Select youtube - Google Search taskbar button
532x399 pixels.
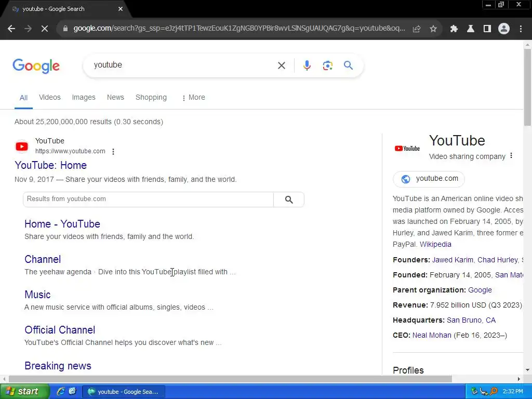coord(124,392)
